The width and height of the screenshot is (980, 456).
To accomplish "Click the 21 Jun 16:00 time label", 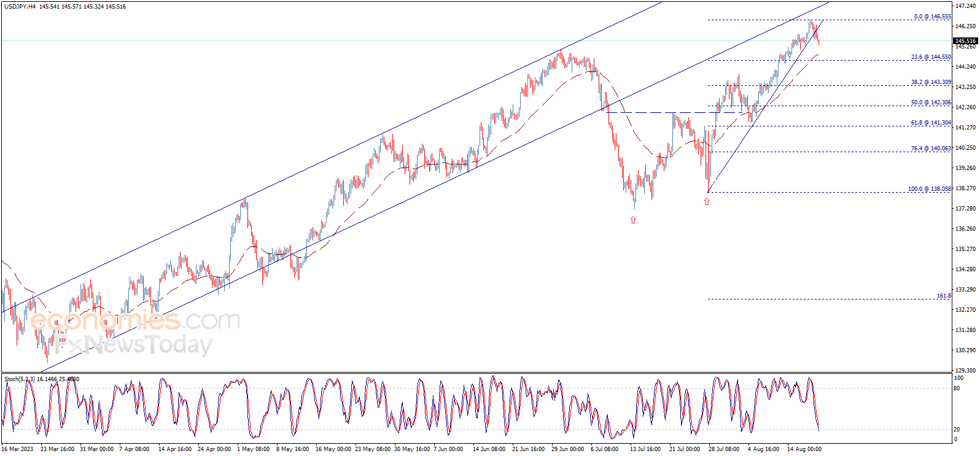I will point(529,449).
